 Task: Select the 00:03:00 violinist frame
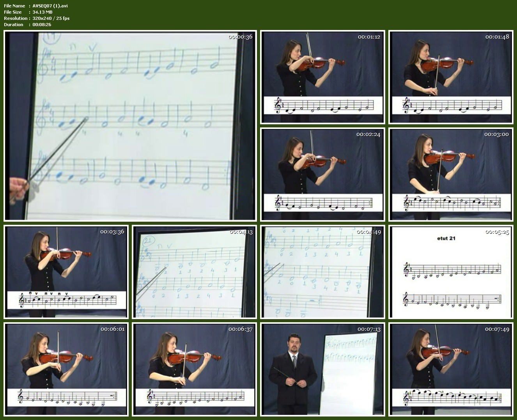click(x=451, y=174)
